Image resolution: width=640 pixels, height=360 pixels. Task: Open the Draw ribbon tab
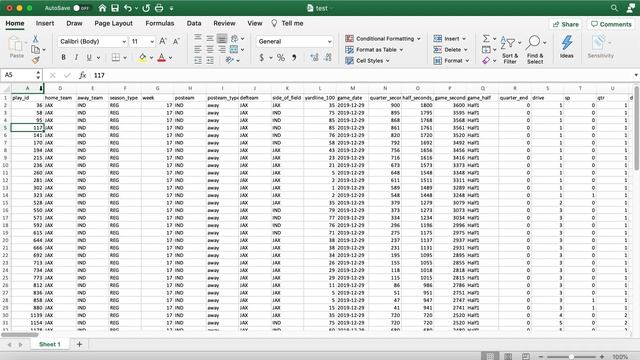click(x=74, y=23)
